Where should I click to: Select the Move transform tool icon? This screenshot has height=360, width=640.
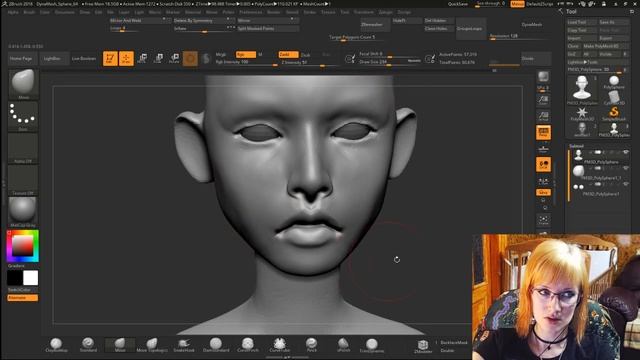click(x=142, y=58)
